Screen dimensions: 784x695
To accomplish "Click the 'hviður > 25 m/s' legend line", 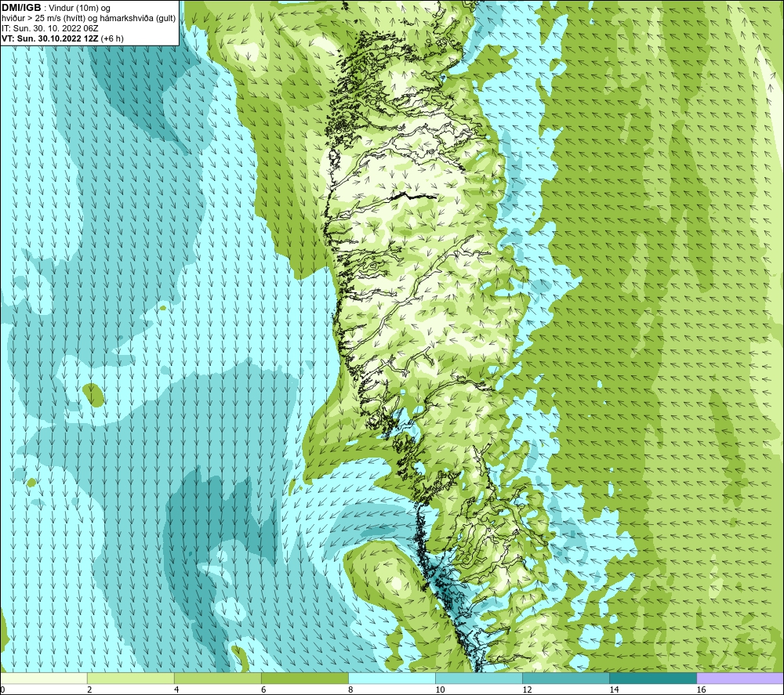I will tap(89, 18).
